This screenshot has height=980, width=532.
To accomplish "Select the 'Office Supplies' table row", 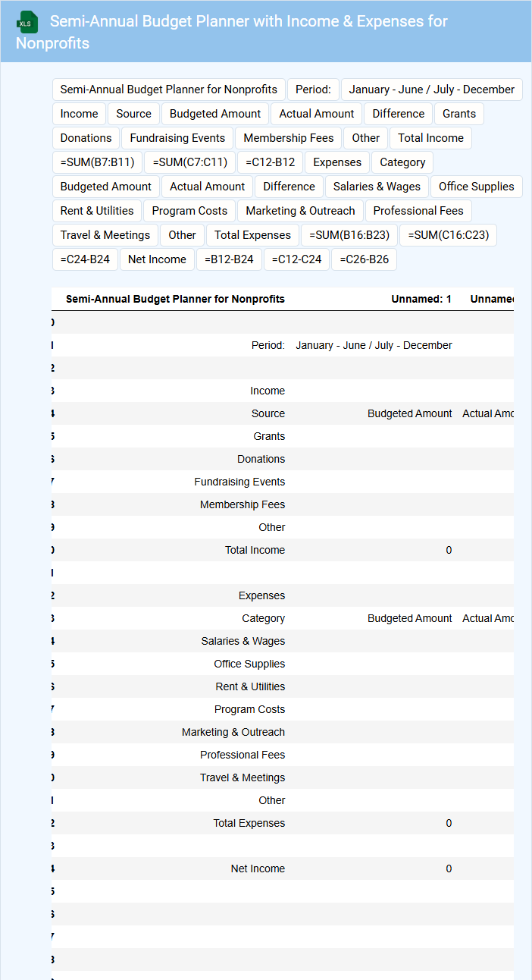I will pos(283,664).
